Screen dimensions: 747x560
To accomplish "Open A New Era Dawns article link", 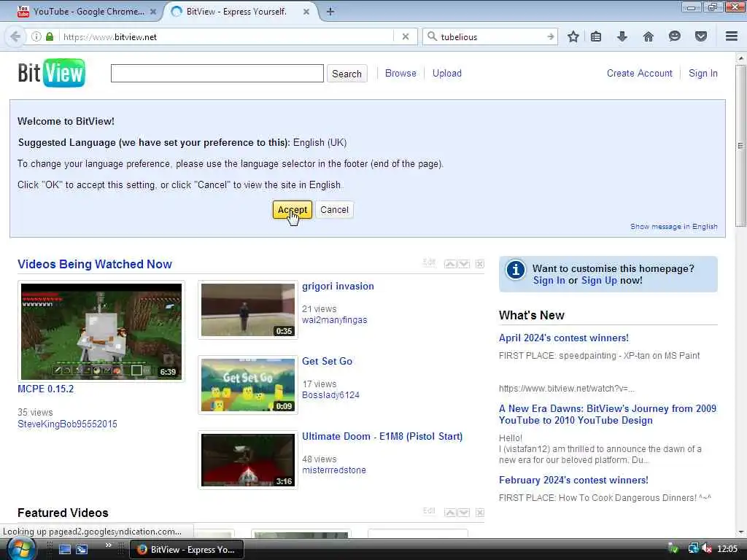I will coord(608,414).
